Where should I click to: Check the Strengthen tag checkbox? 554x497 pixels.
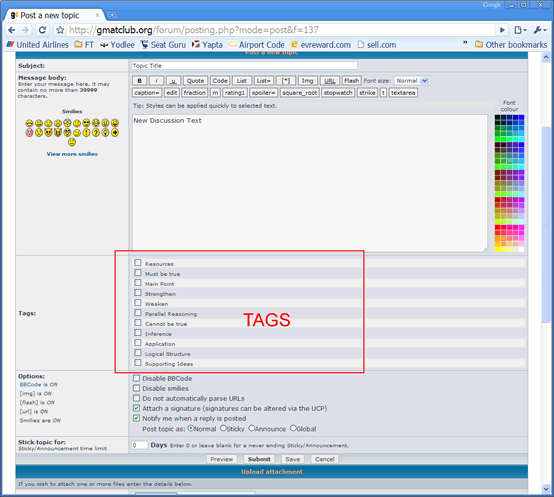[138, 293]
